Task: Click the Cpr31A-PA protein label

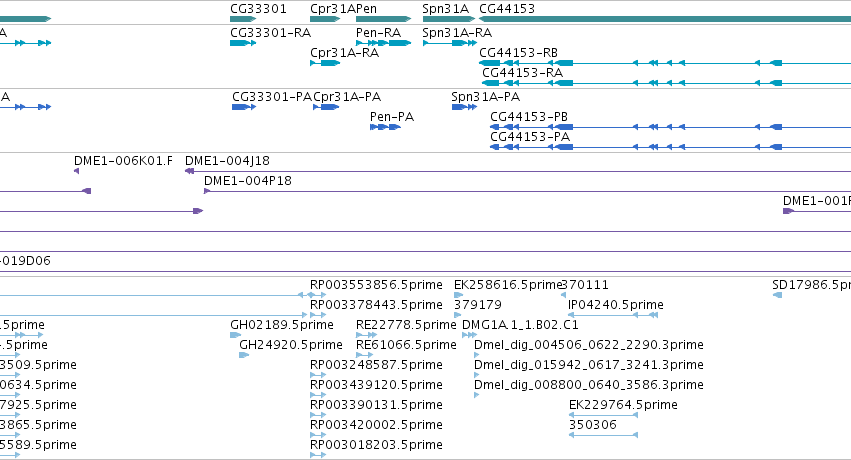Action: click(x=347, y=97)
